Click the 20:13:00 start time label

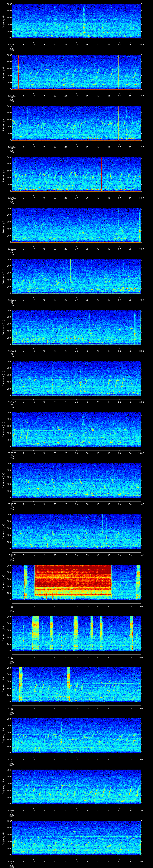(12, 657)
